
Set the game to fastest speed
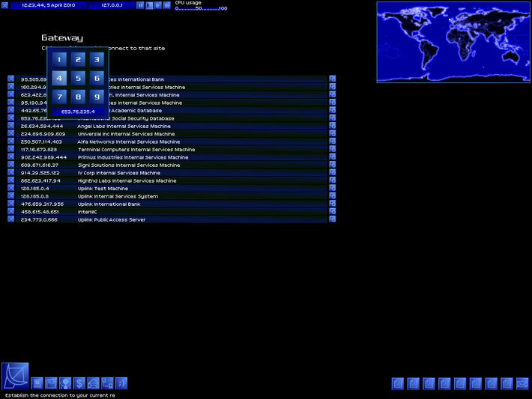(x=167, y=5)
